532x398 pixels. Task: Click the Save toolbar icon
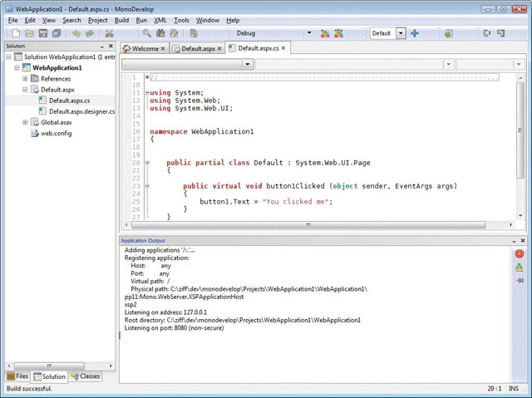pos(43,33)
